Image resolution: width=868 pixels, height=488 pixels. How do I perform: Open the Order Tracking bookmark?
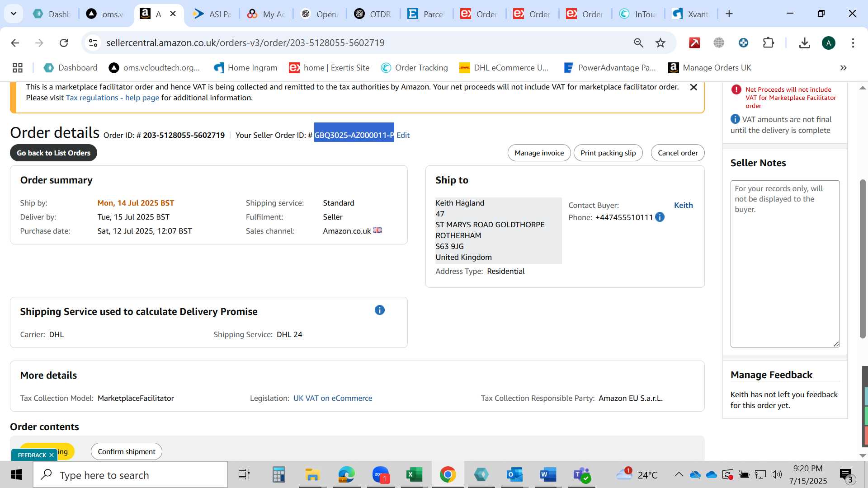tap(414, 68)
